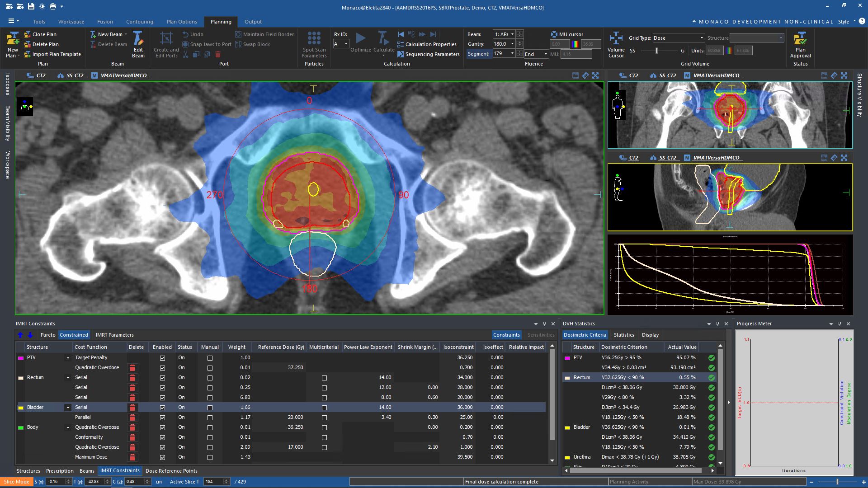Open the Display section in DVH Statistics

pos(650,335)
